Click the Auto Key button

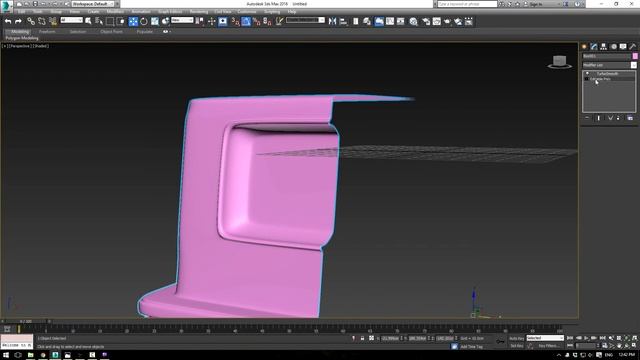(516, 338)
